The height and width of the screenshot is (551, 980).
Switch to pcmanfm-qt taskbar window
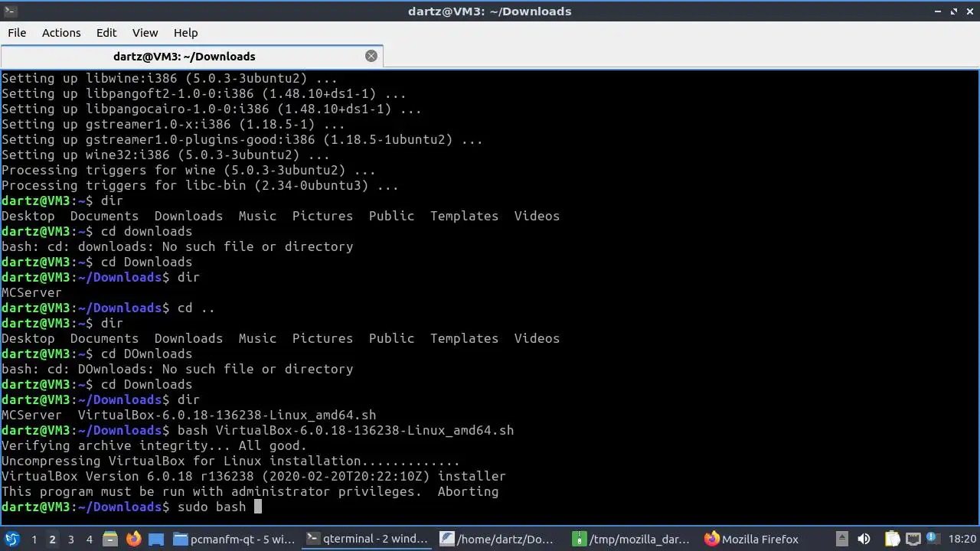click(234, 540)
